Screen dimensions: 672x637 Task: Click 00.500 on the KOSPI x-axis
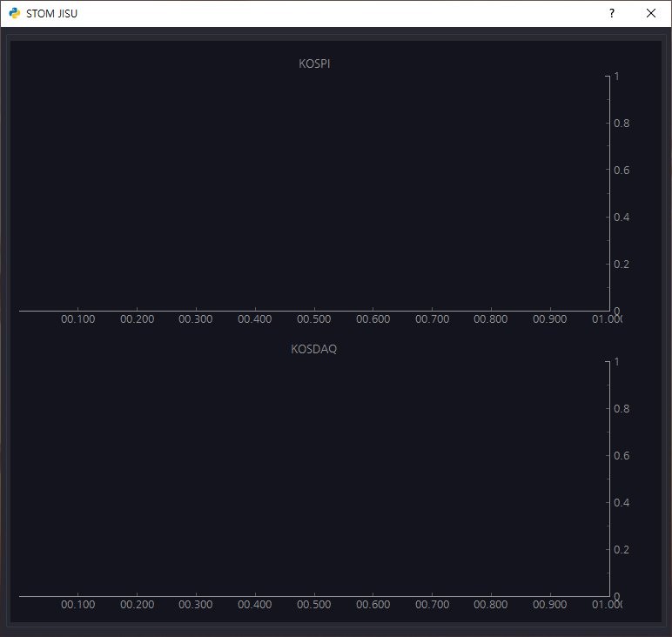(314, 319)
